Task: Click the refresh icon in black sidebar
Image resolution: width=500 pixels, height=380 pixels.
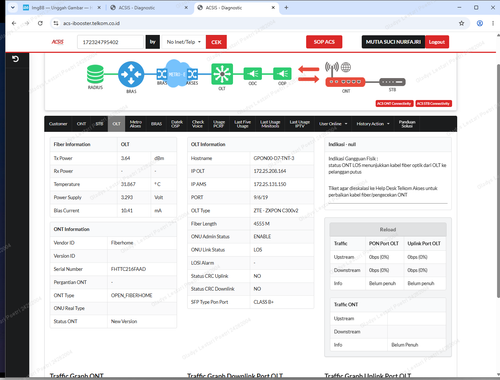Action: [15, 59]
